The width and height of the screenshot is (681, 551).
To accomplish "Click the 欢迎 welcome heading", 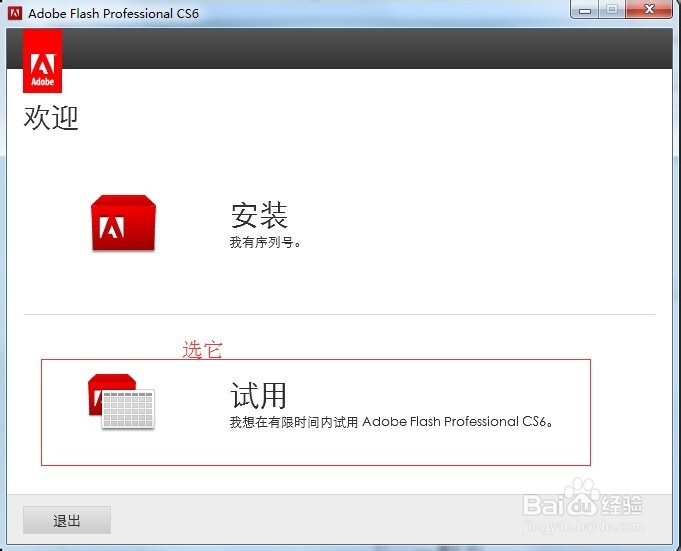I will (x=51, y=118).
